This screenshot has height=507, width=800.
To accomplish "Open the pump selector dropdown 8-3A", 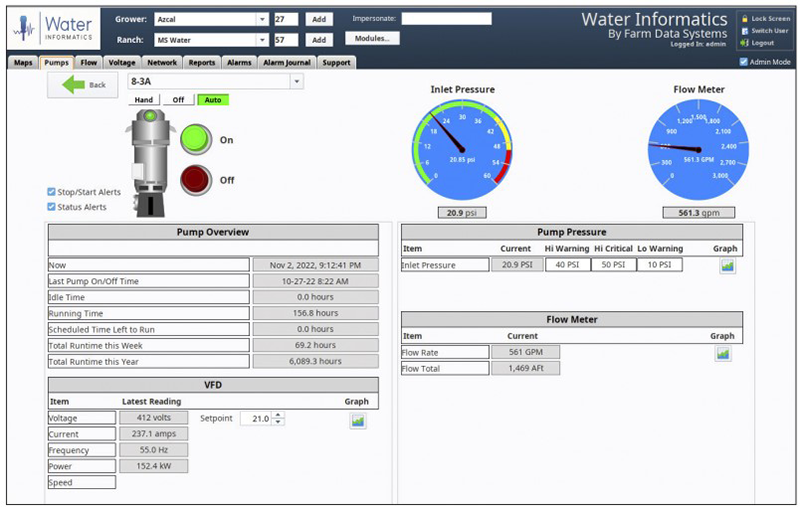I will [297, 82].
